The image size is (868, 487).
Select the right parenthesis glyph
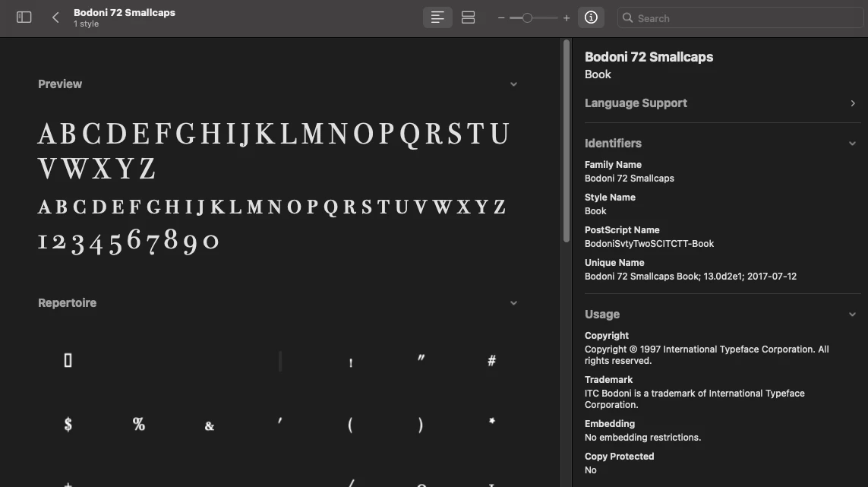pyautogui.click(x=421, y=425)
